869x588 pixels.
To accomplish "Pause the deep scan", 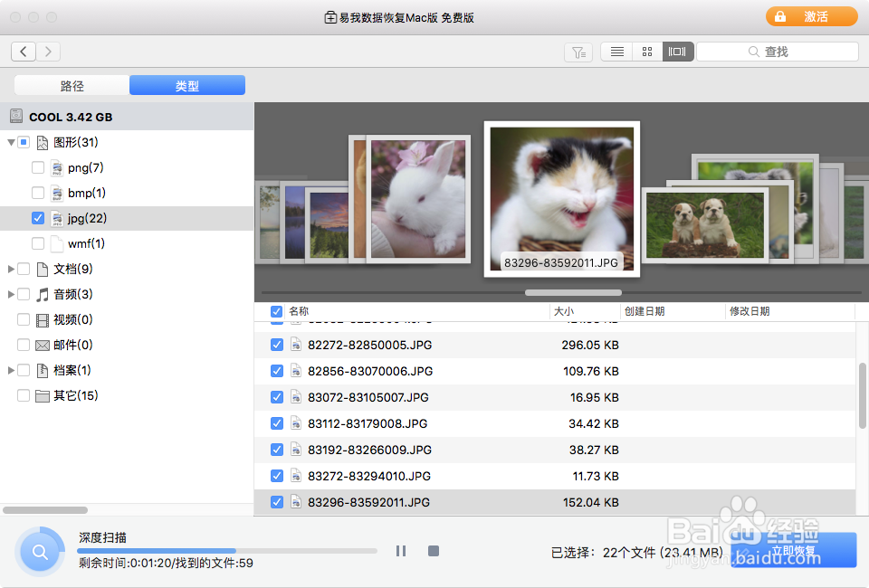I will (x=401, y=550).
